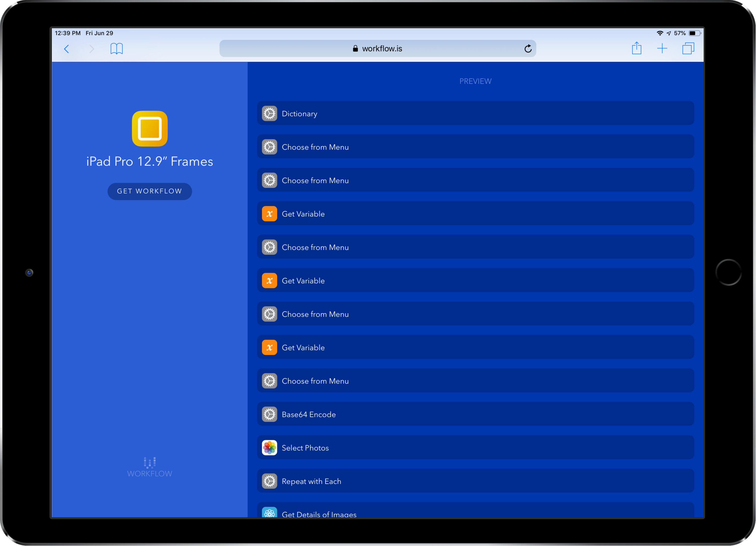Click the first Get Variable orange icon
The image size is (756, 546).
(x=269, y=214)
